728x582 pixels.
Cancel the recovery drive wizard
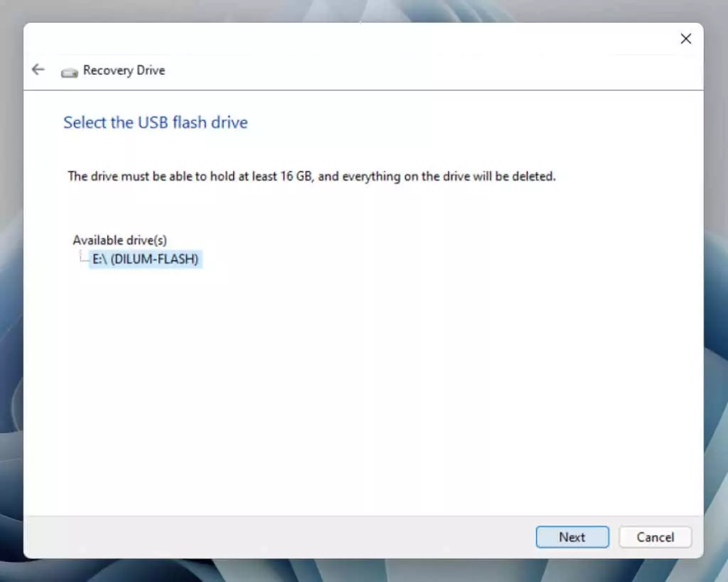pos(655,537)
